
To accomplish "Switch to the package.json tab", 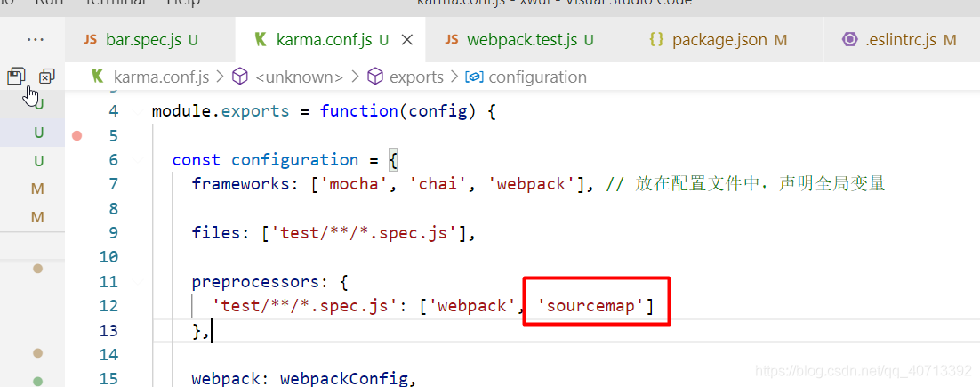I will pos(727,40).
